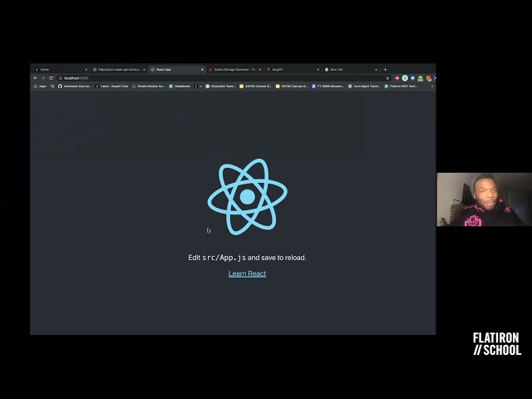This screenshot has width=532, height=399.
Task: Close the Home tab
Action: pos(86,70)
